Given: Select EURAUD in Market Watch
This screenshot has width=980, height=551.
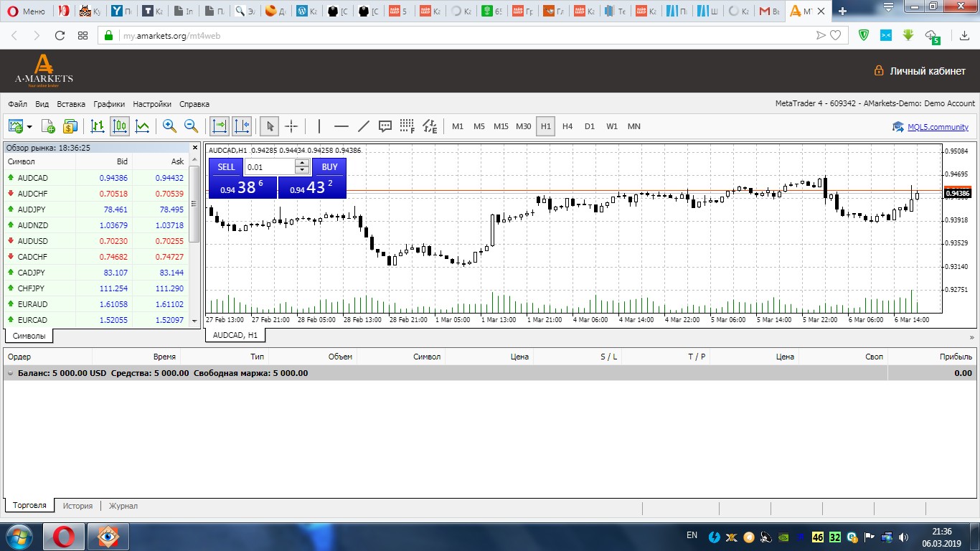Looking at the screenshot, I should click(x=97, y=304).
